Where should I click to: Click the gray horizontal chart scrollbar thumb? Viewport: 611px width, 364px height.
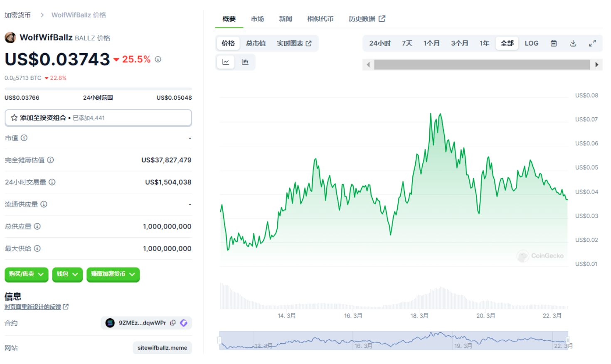tap(482, 64)
